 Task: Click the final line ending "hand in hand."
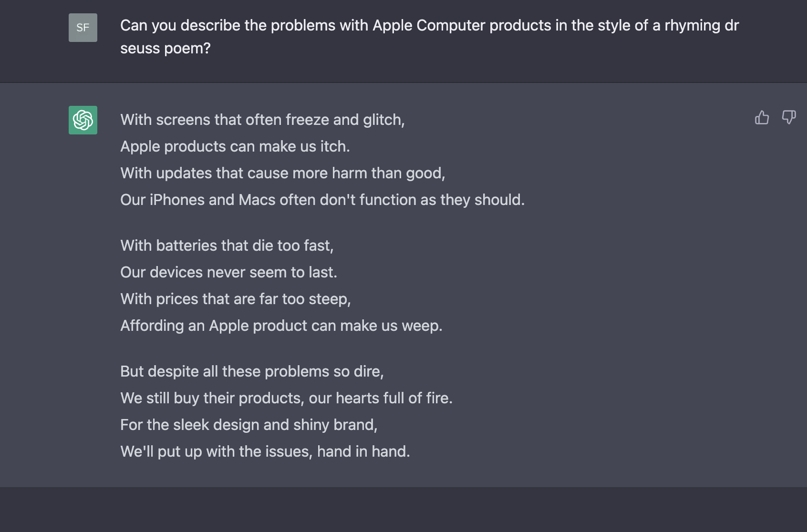(x=265, y=451)
